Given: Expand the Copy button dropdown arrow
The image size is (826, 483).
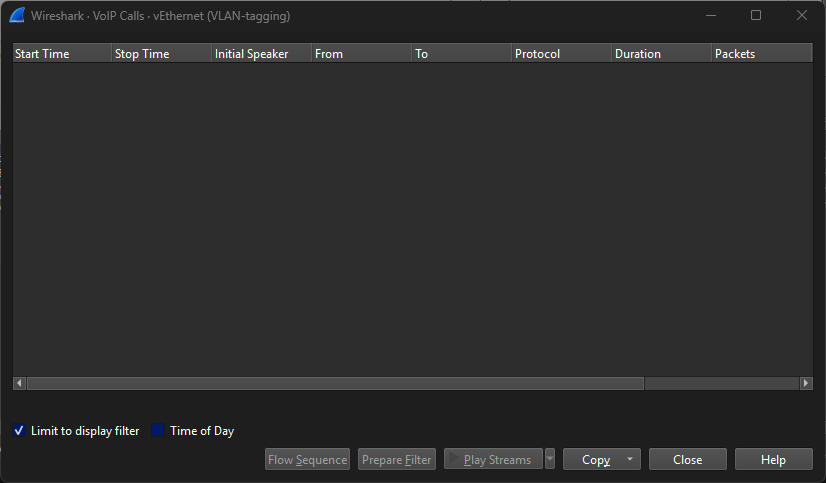Looking at the screenshot, I should tap(630, 459).
